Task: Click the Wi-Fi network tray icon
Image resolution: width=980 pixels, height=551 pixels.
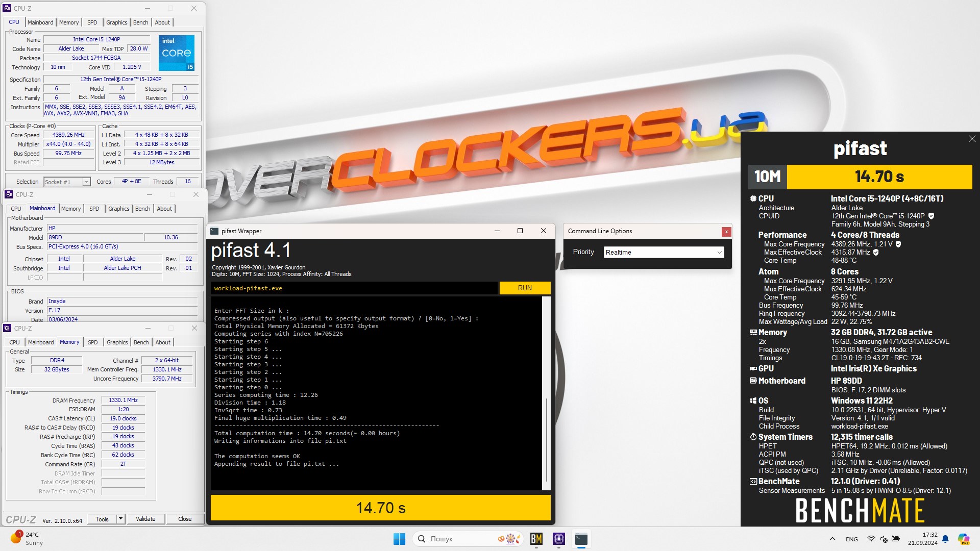Action: pyautogui.click(x=871, y=539)
